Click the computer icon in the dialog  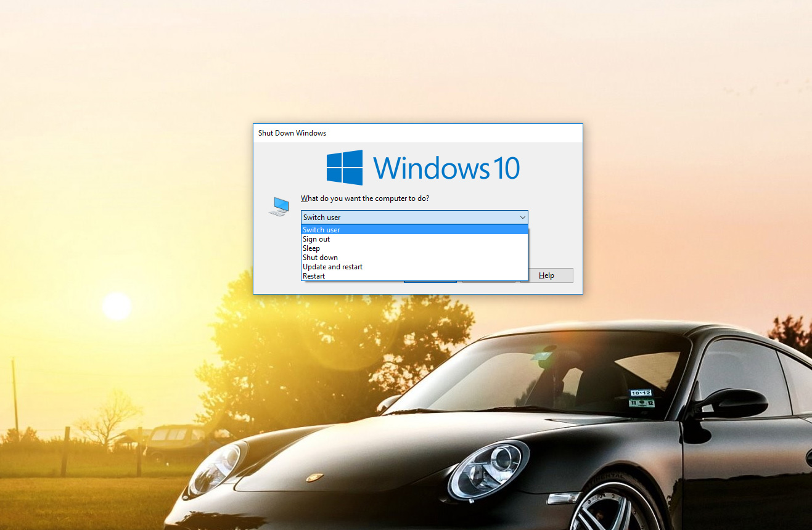click(x=279, y=206)
